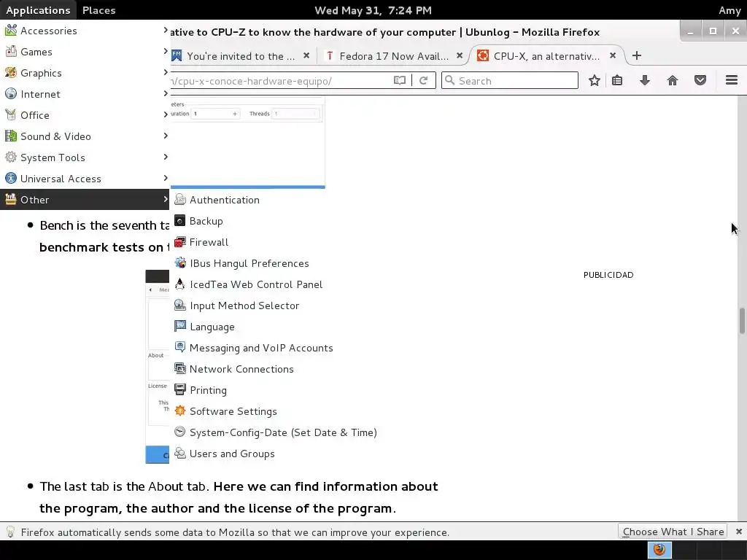Viewport: 747px width, 560px height.
Task: Click the Pocket icon in toolbar
Action: [700, 80]
